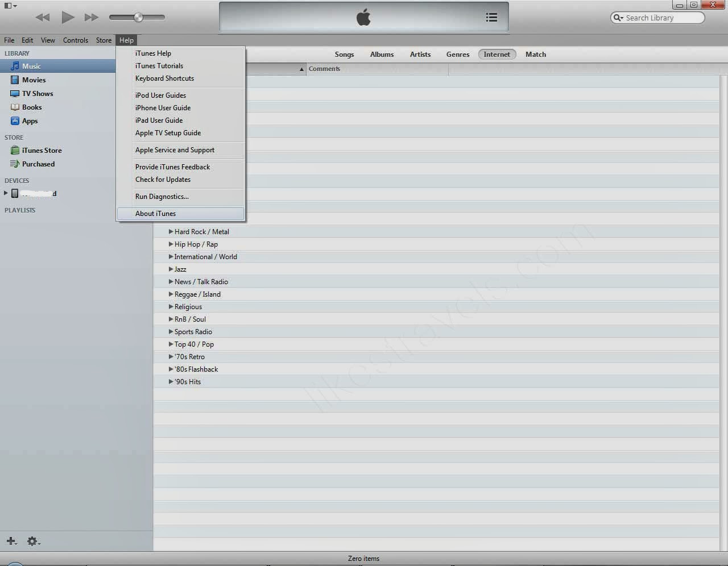728x566 pixels.
Task: Click the fast-forward next track button
Action: (x=92, y=18)
